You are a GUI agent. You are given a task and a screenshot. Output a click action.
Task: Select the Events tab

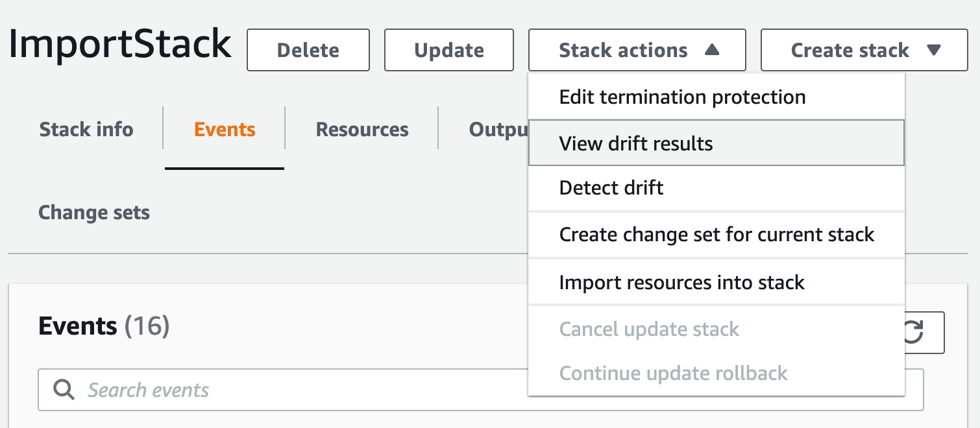[x=224, y=129]
